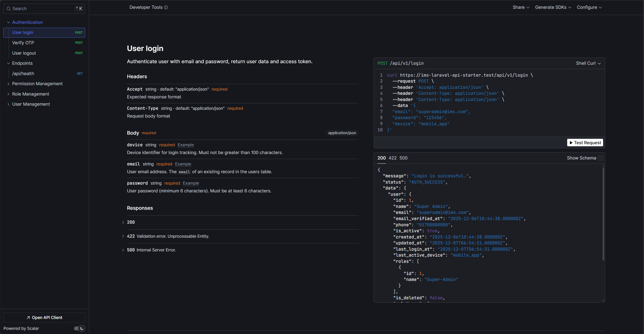
Task: Click the POST badge next to User login
Action: point(79,32)
